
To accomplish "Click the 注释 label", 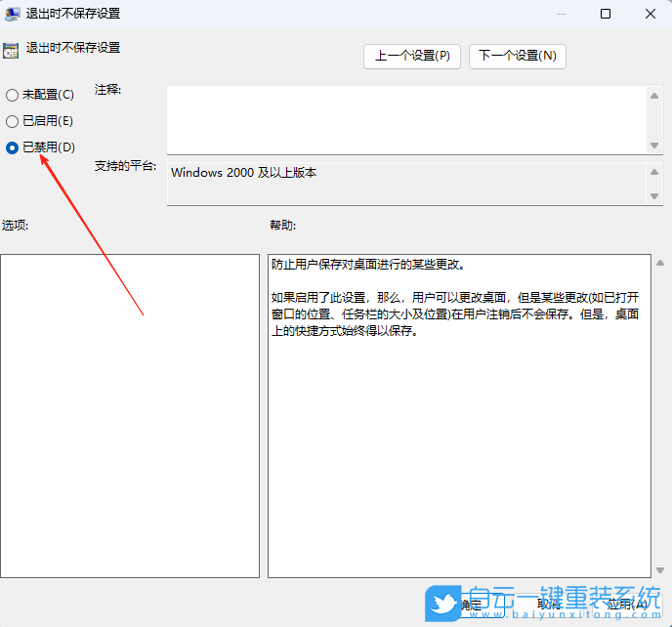I will point(108,90).
